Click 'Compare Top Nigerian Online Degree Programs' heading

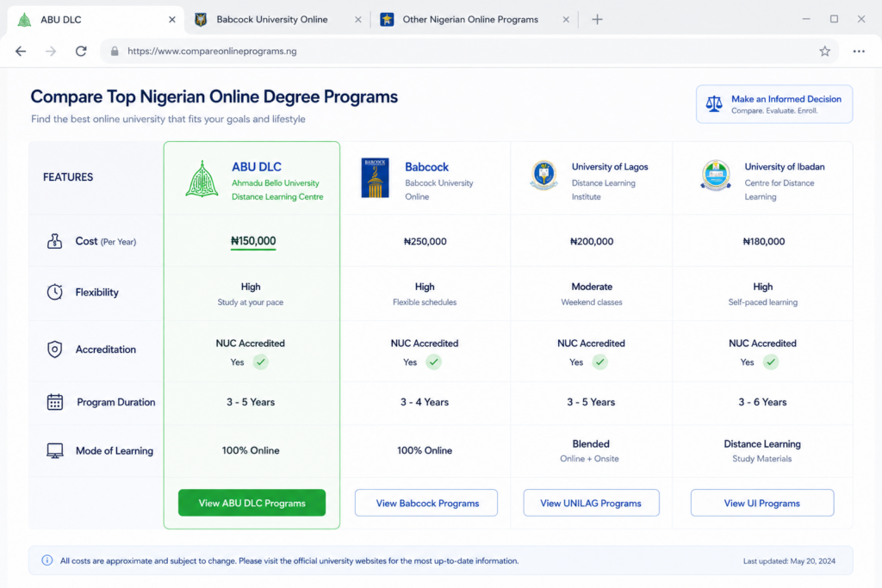point(214,96)
